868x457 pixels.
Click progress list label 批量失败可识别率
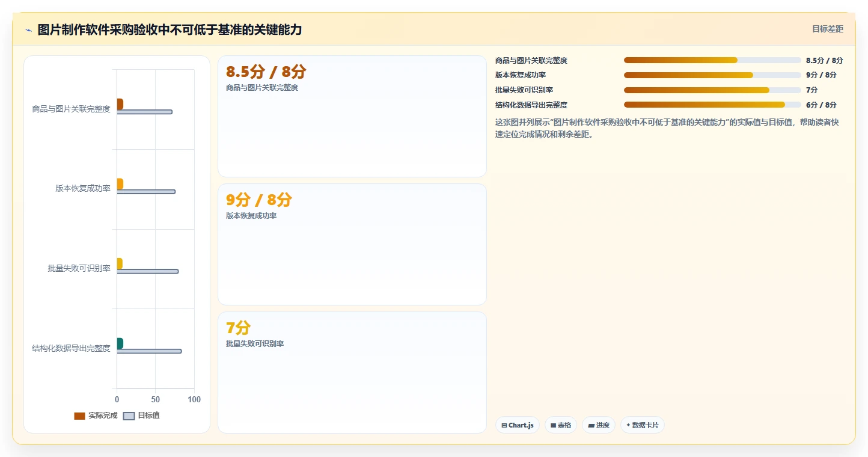click(524, 90)
